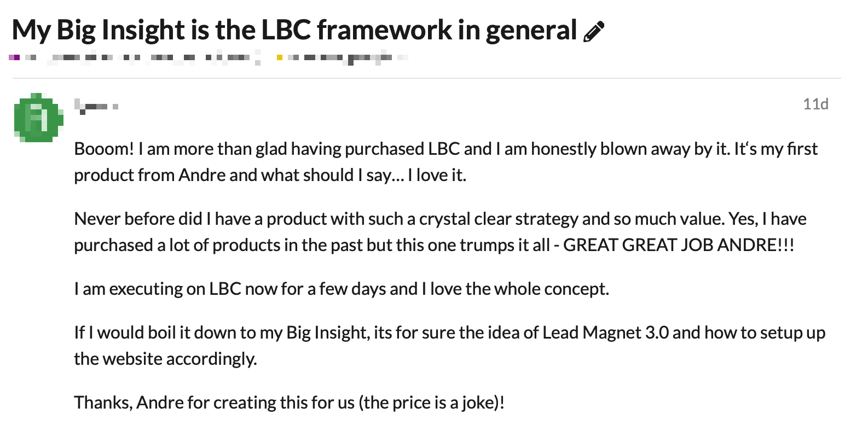Click the word 'Booom!' starting the post
This screenshot has height=431, width=868.
point(104,149)
